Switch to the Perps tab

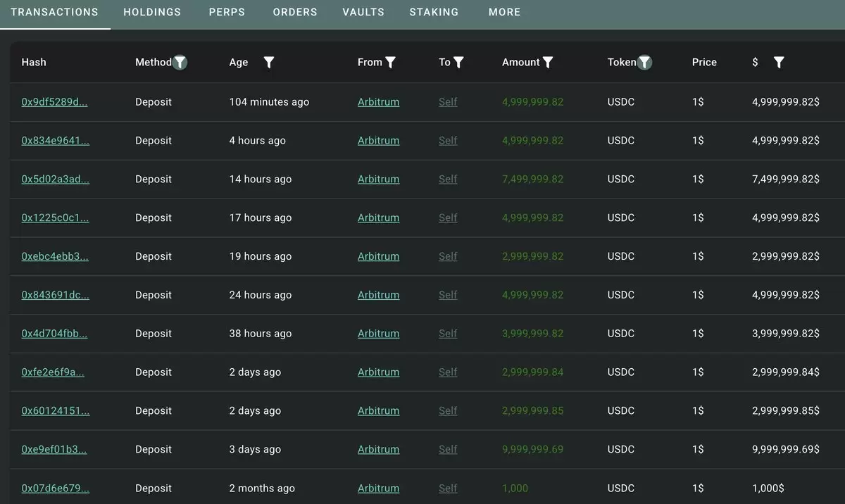tap(227, 12)
